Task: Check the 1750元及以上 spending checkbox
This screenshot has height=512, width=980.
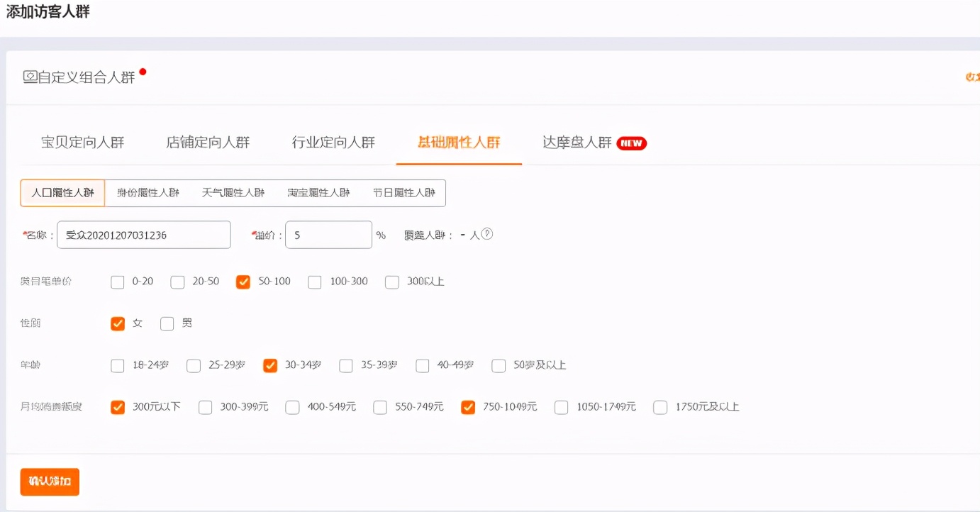Action: [x=659, y=407]
